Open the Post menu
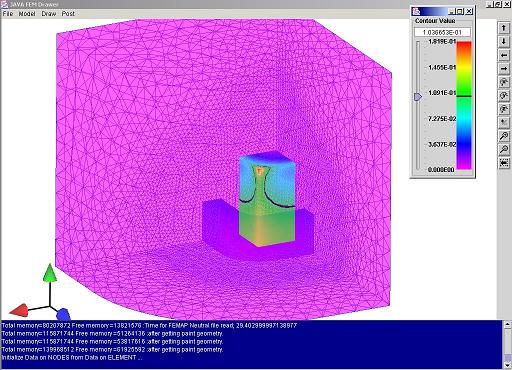 (68, 14)
